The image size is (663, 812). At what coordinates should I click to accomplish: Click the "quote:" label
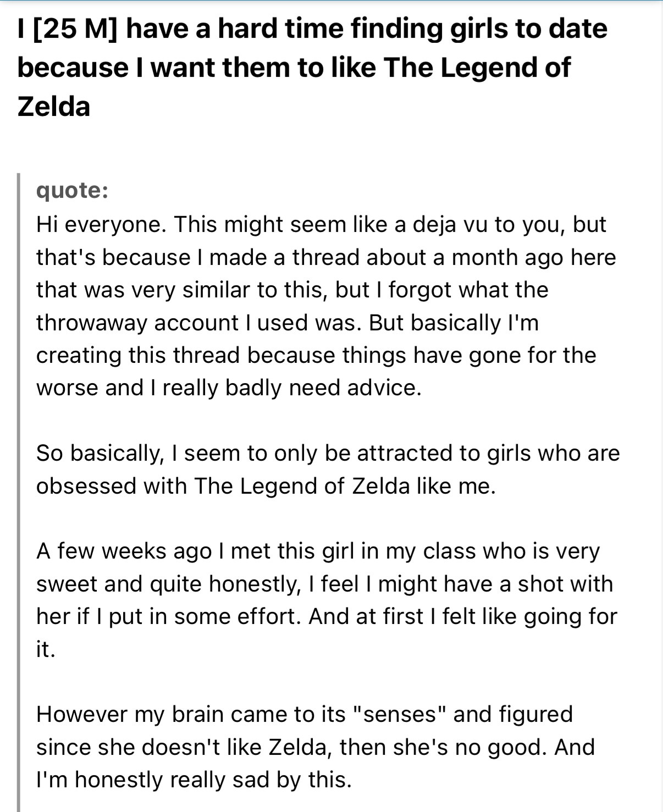click(72, 190)
